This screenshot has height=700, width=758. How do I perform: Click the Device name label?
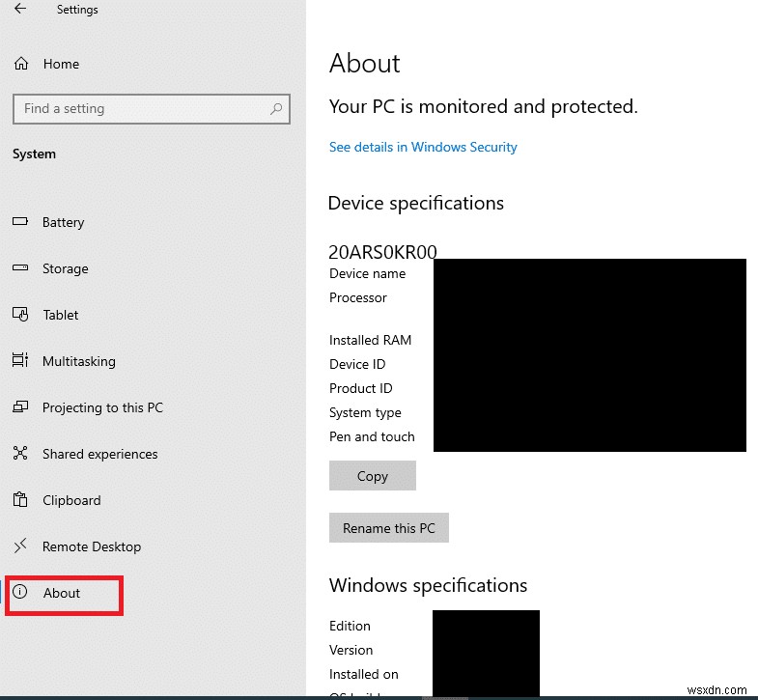(367, 273)
